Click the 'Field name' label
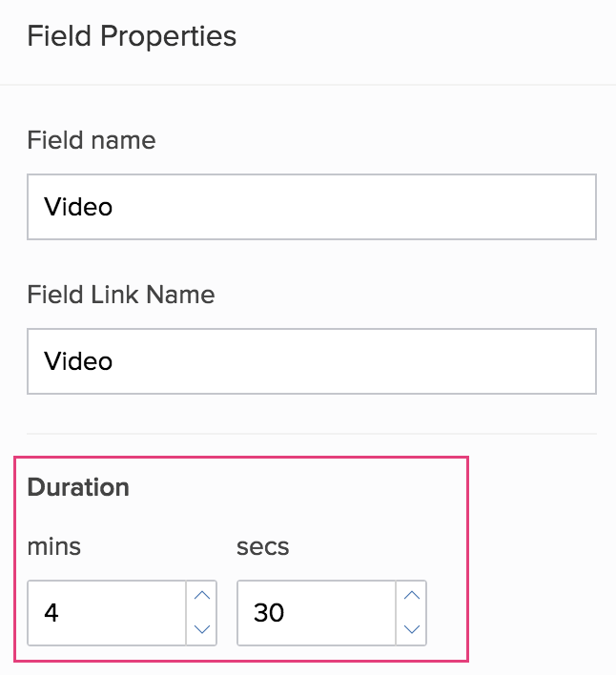The height and width of the screenshot is (675, 616). click(92, 141)
